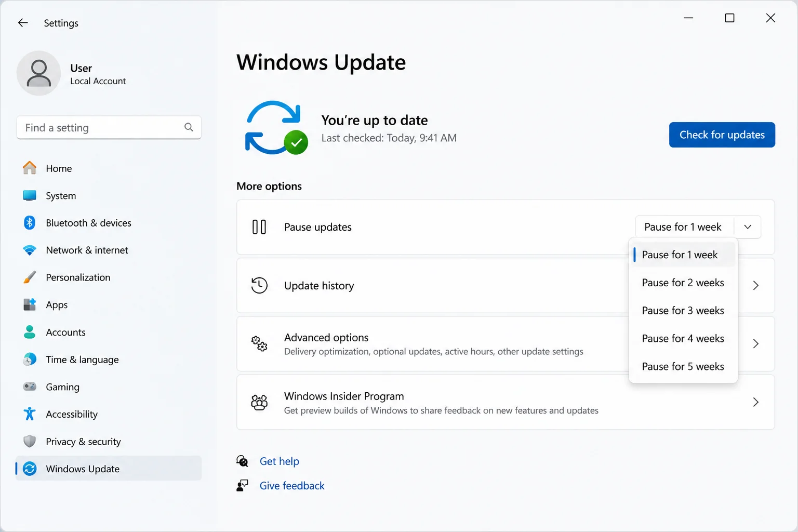Select Pause for 1 week option
Screen dimensions: 798x532
pyautogui.click(x=683, y=255)
